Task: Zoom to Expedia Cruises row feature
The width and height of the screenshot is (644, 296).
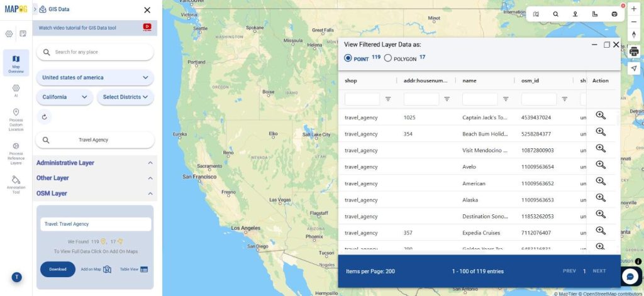Action: click(601, 230)
